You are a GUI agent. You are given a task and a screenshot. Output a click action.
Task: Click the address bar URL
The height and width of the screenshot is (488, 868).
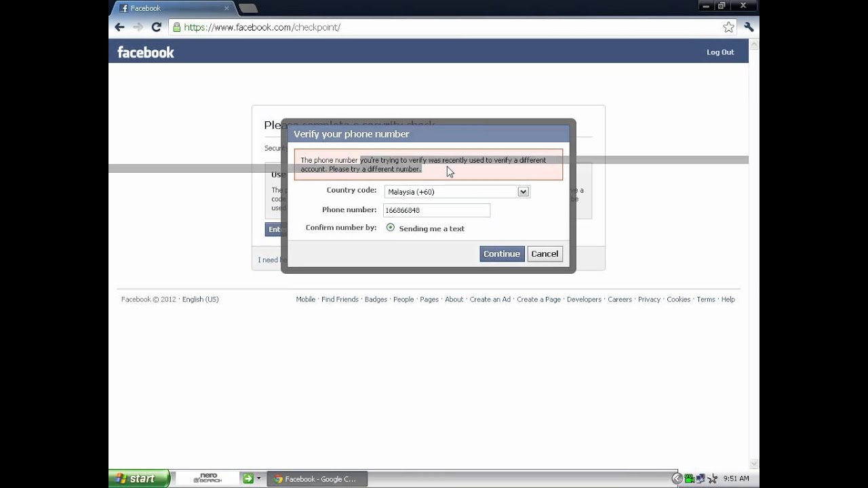point(262,27)
